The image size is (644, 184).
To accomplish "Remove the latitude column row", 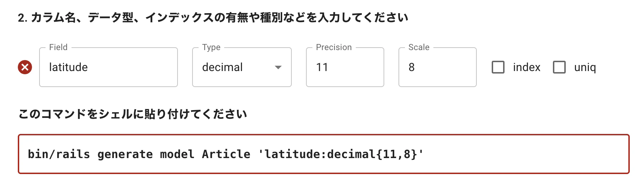I will click(25, 67).
